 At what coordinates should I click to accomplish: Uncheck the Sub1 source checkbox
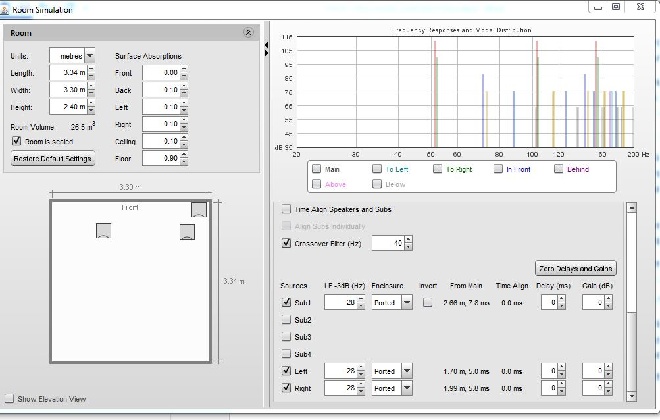pyautogui.click(x=286, y=302)
